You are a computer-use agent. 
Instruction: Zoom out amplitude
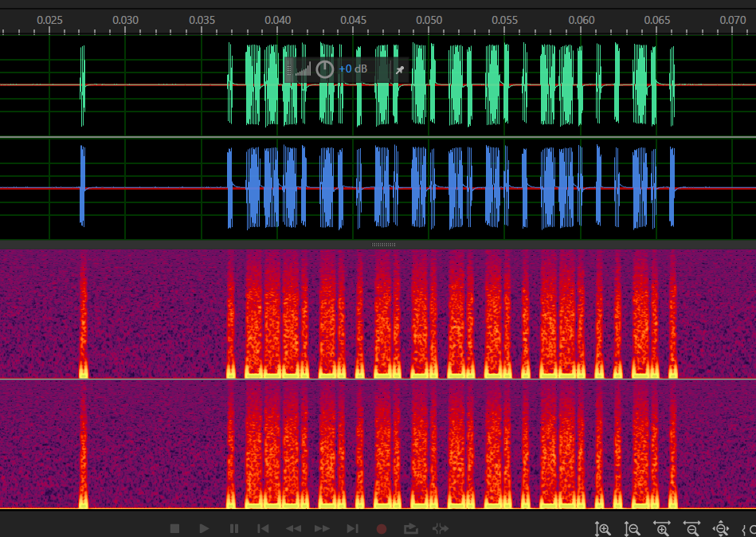pos(633,528)
